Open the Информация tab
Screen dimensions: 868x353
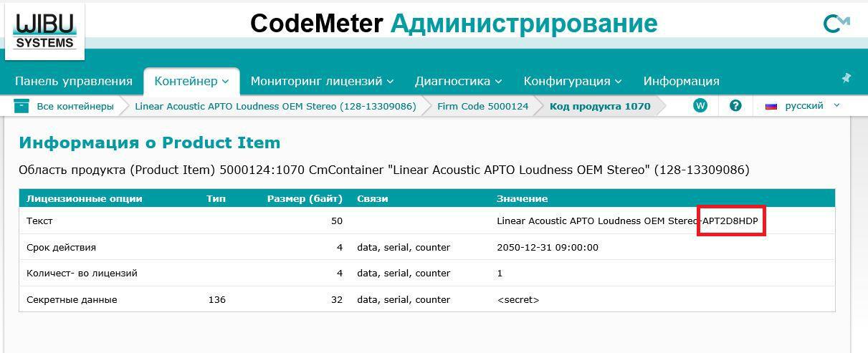tap(681, 81)
